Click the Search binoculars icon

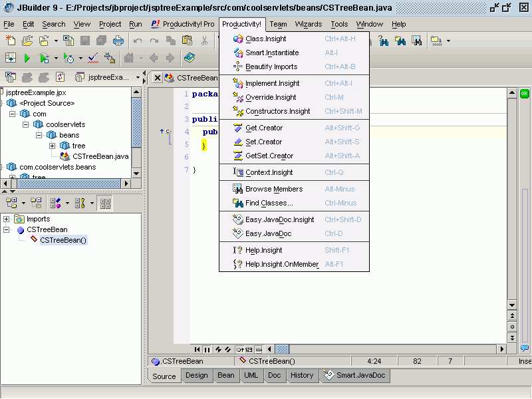tap(384, 41)
